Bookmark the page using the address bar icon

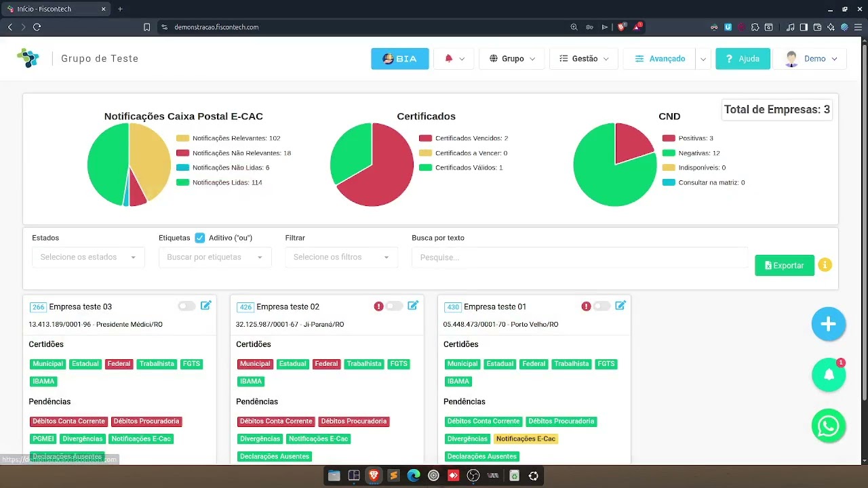pyautogui.click(x=146, y=27)
